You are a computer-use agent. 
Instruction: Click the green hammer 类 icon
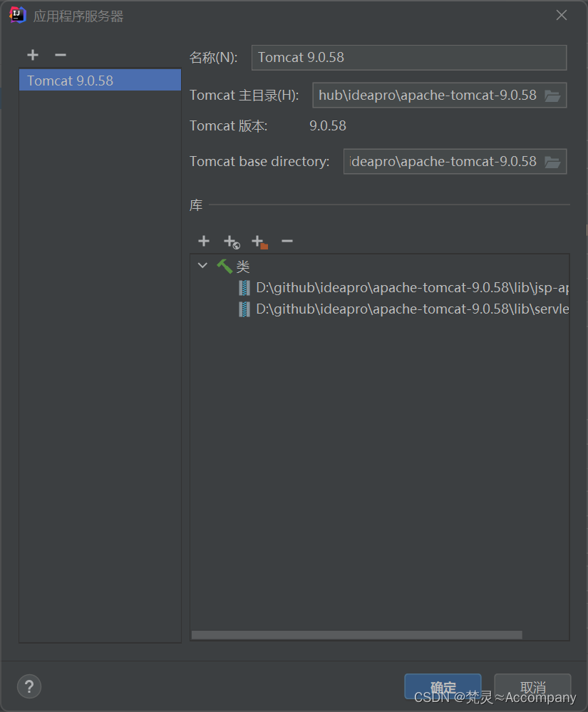pyautogui.click(x=225, y=266)
